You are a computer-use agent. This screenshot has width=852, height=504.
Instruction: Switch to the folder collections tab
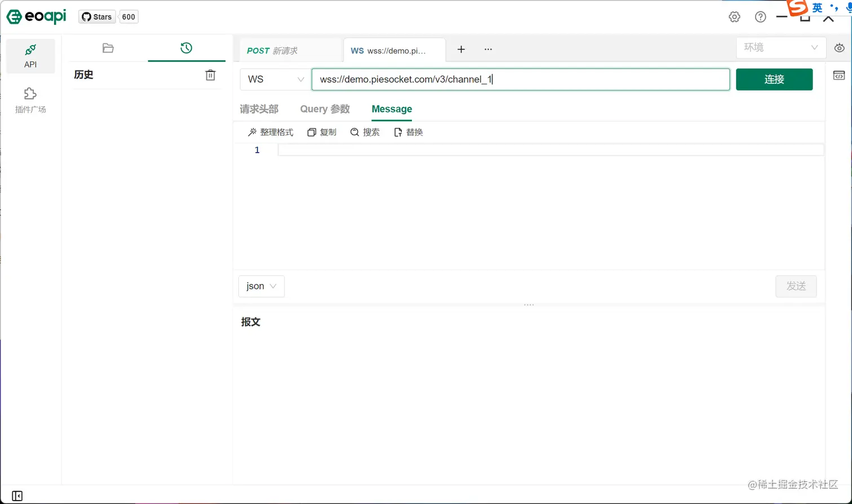108,48
